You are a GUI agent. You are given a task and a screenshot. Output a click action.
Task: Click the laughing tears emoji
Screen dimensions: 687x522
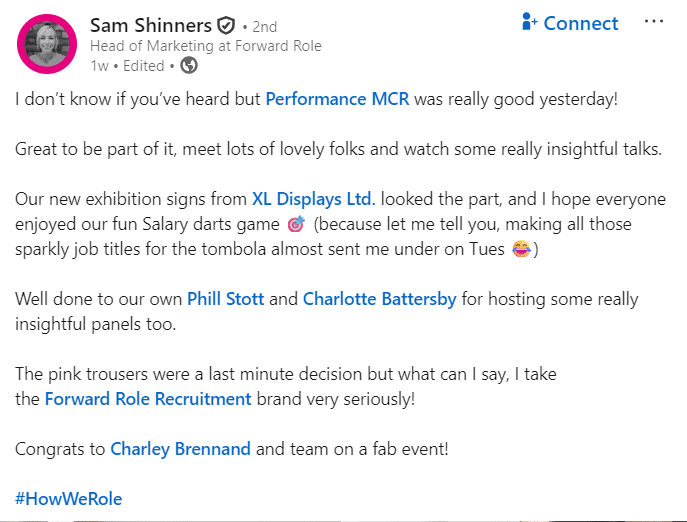tap(521, 249)
